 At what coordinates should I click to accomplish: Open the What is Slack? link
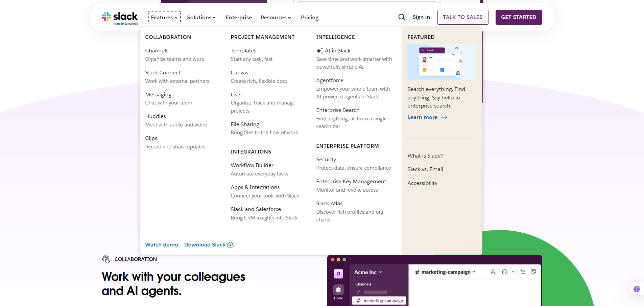click(425, 156)
